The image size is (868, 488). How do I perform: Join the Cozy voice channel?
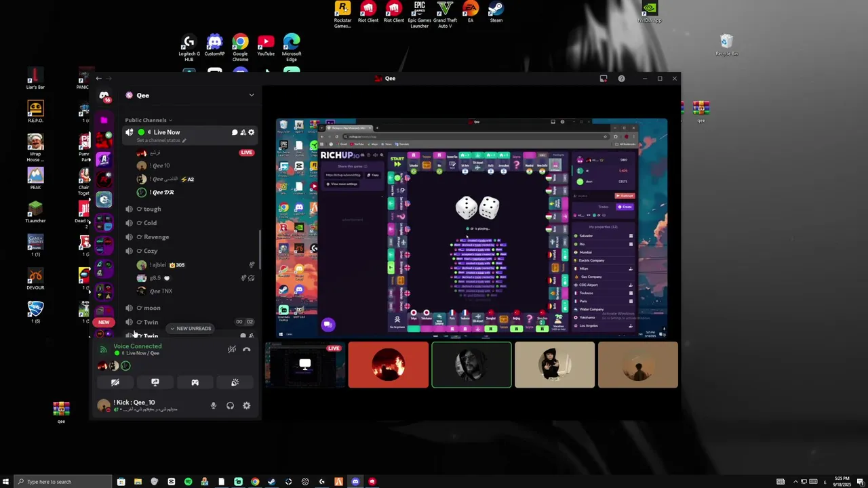(191, 251)
